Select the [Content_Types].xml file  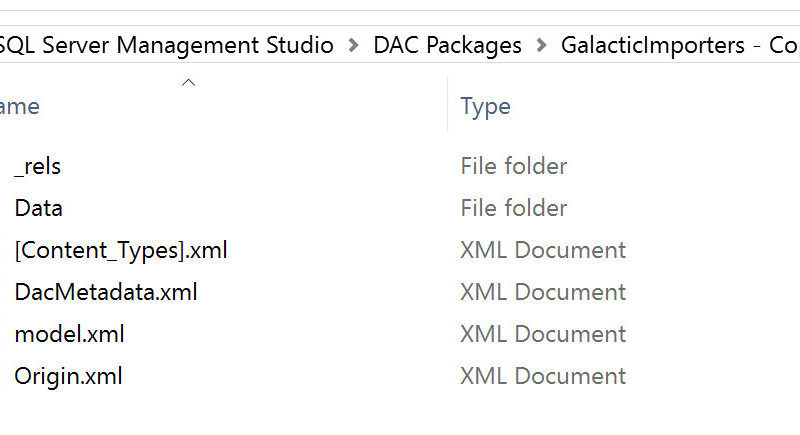pyautogui.click(x=121, y=250)
